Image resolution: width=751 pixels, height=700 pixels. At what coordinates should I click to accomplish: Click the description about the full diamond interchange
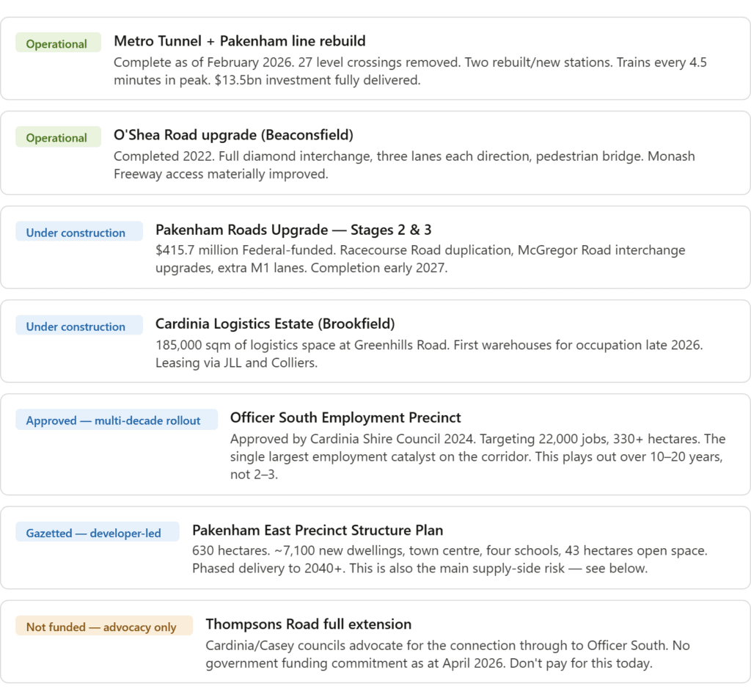click(404, 165)
